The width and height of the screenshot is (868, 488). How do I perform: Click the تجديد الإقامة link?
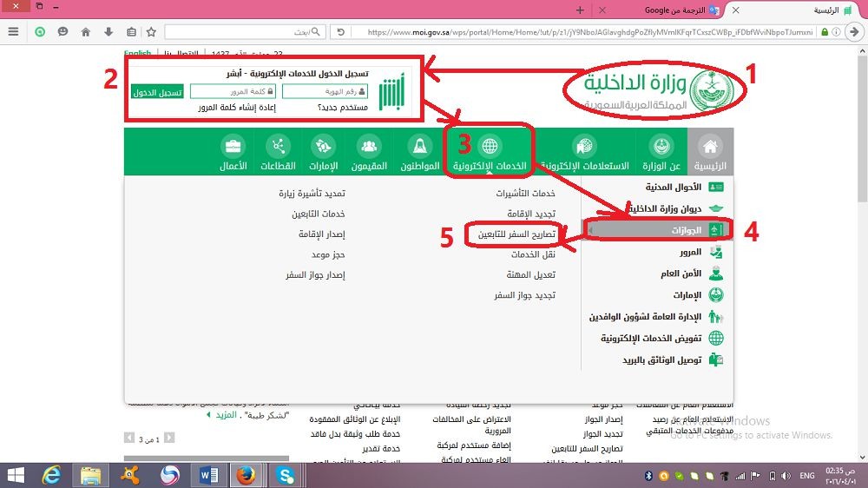pos(531,214)
